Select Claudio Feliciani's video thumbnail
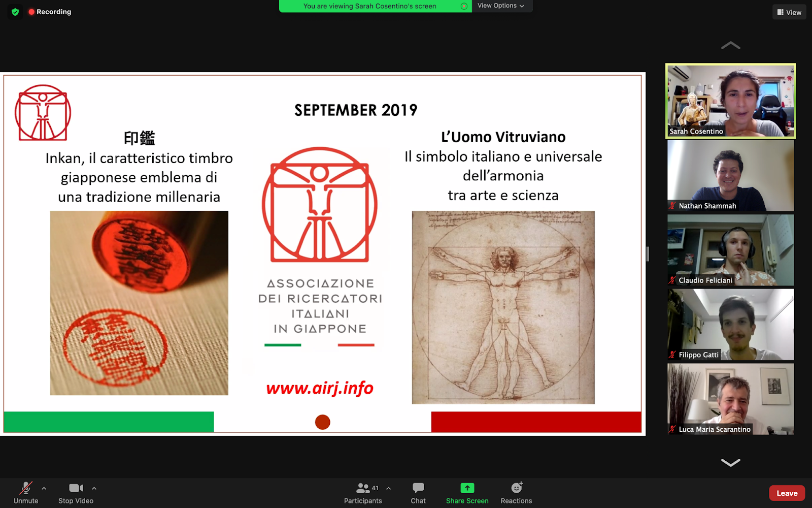The height and width of the screenshot is (508, 812). tap(731, 250)
